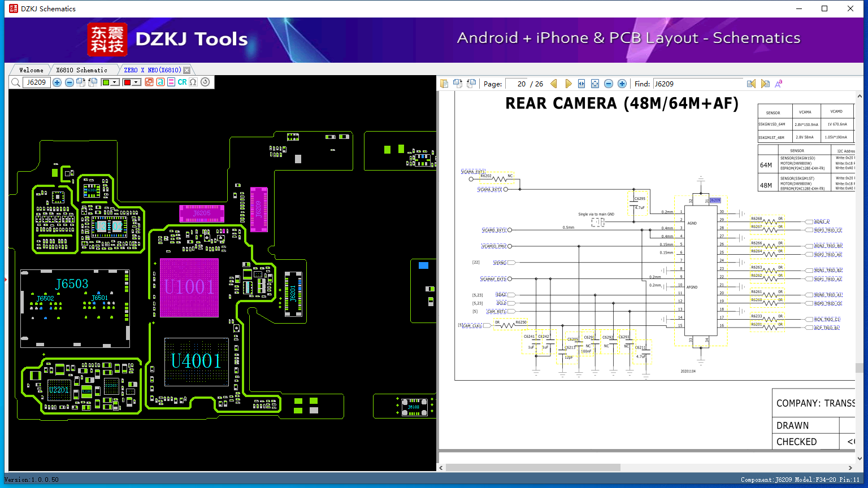Click the page number input field
The width and height of the screenshot is (868, 488).
click(516, 84)
